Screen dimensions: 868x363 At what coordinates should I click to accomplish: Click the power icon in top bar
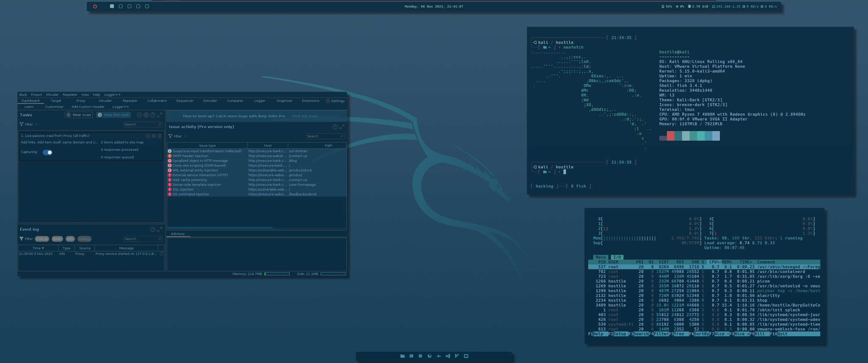95,6
